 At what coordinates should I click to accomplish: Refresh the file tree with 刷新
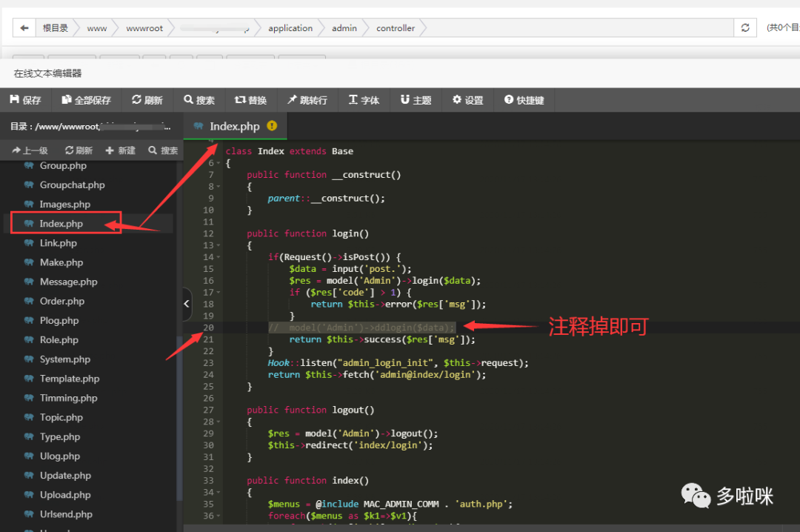click(79, 150)
